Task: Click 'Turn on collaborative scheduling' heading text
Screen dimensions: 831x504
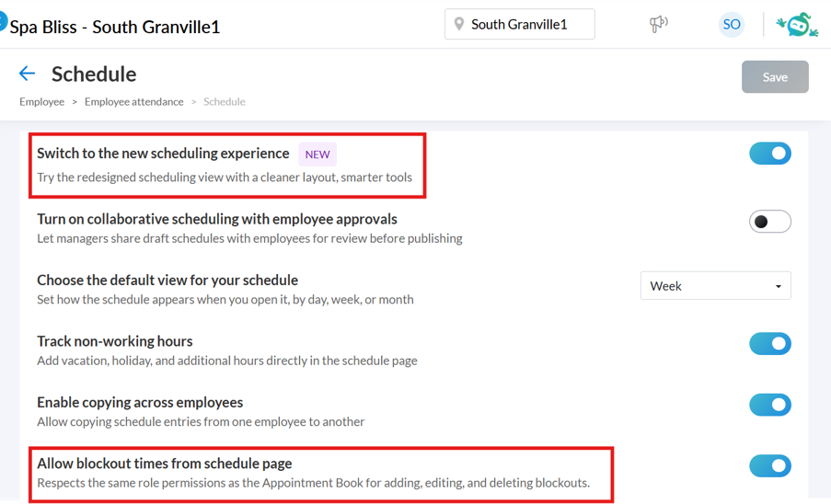Action: pos(217,219)
